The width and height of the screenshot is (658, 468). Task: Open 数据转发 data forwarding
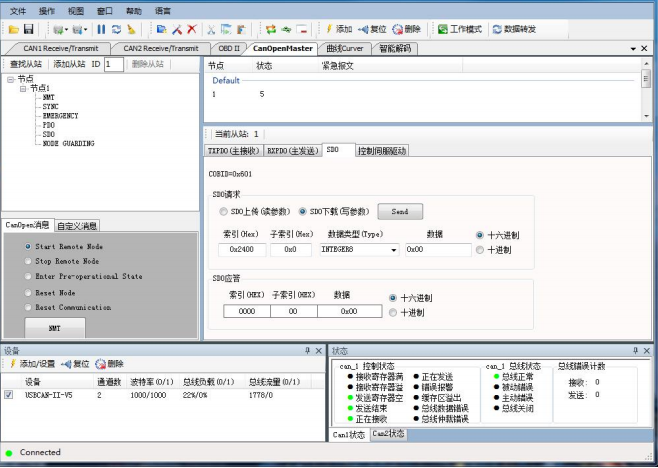(514, 29)
